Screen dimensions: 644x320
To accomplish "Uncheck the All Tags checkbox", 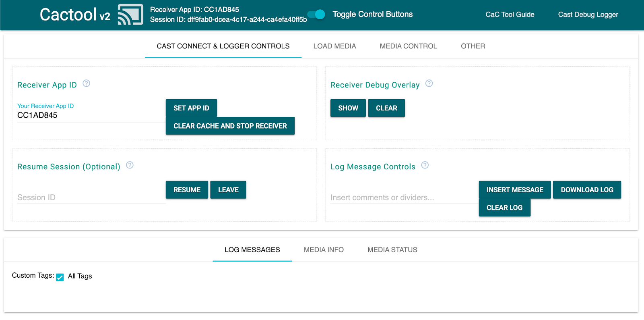I will point(60,277).
